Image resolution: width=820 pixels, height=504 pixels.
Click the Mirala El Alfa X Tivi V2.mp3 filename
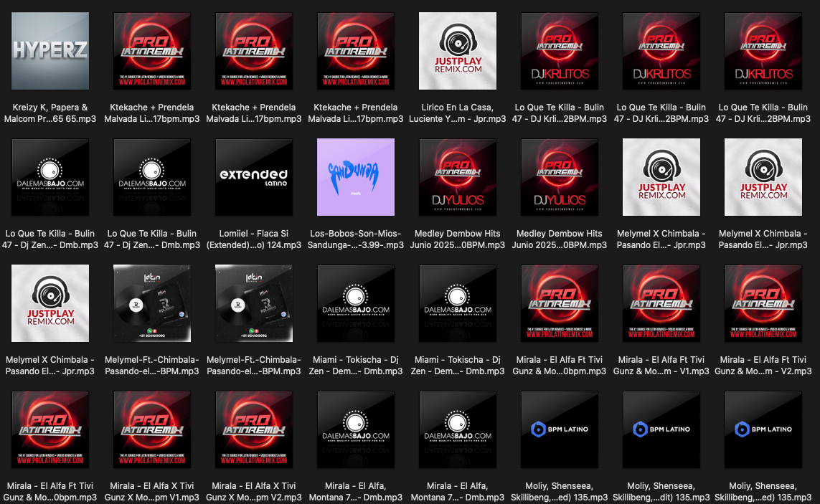pos(254,492)
